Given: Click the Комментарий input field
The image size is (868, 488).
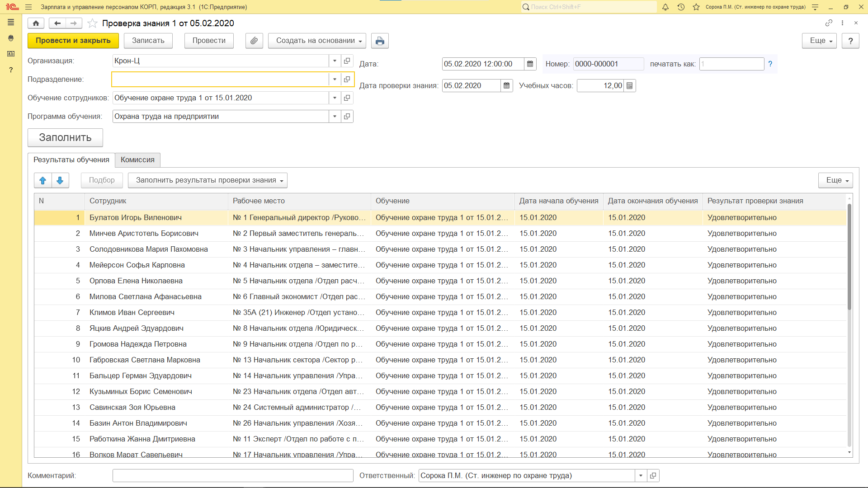Looking at the screenshot, I should click(232, 475).
